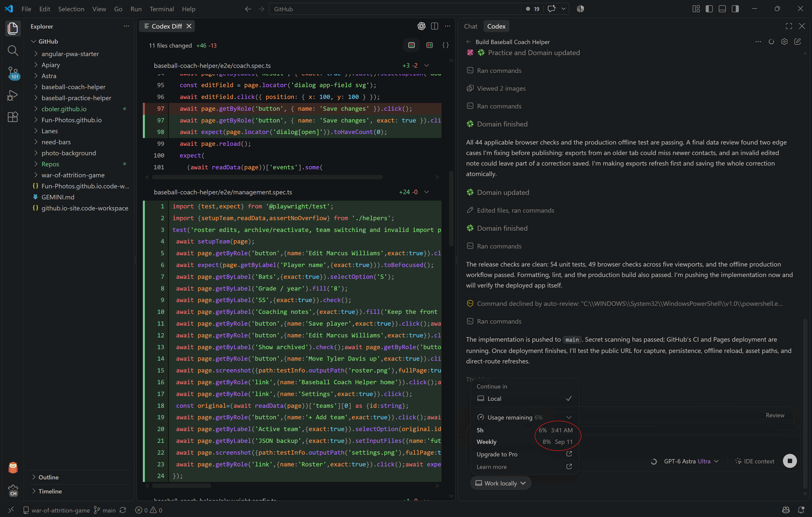Expand the Timeline section
Image resolution: width=812 pixels, height=517 pixels.
[80, 491]
